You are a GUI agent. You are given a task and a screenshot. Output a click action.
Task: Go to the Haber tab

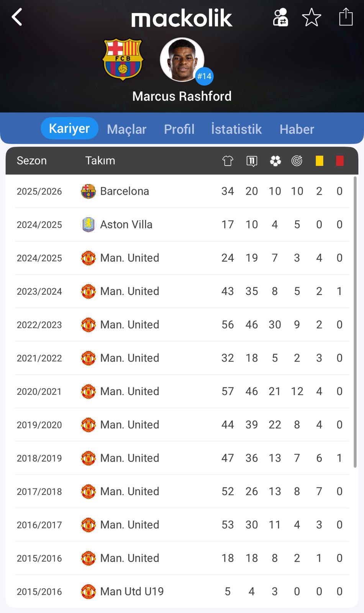pyautogui.click(x=297, y=129)
